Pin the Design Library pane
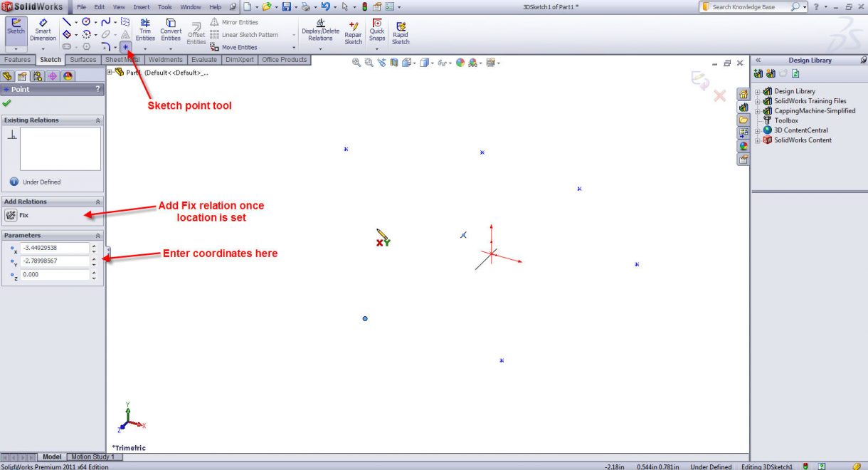 coord(863,60)
